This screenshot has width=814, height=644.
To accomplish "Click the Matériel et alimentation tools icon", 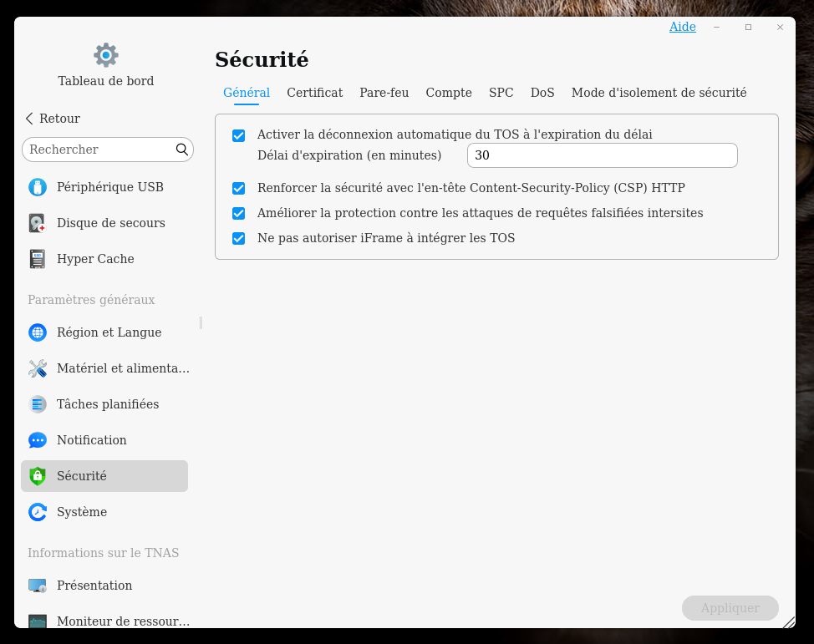I will pos(37,368).
